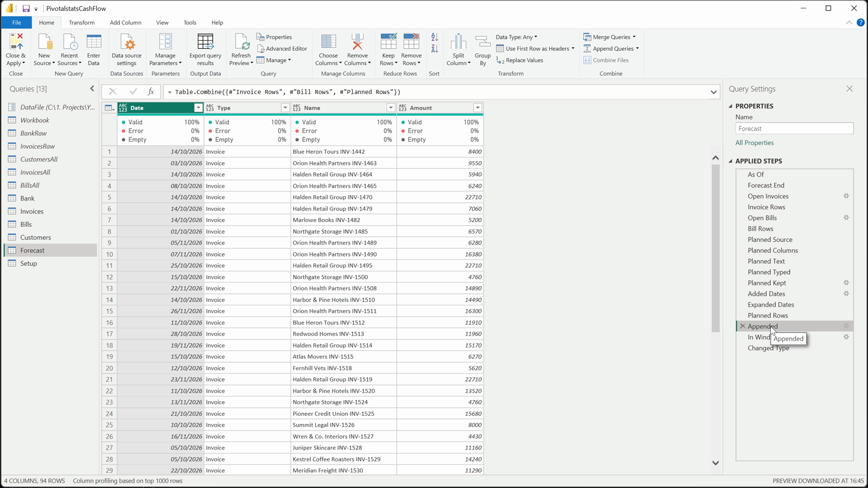Open the Add Column tab
The height and width of the screenshot is (488, 868).
(125, 23)
